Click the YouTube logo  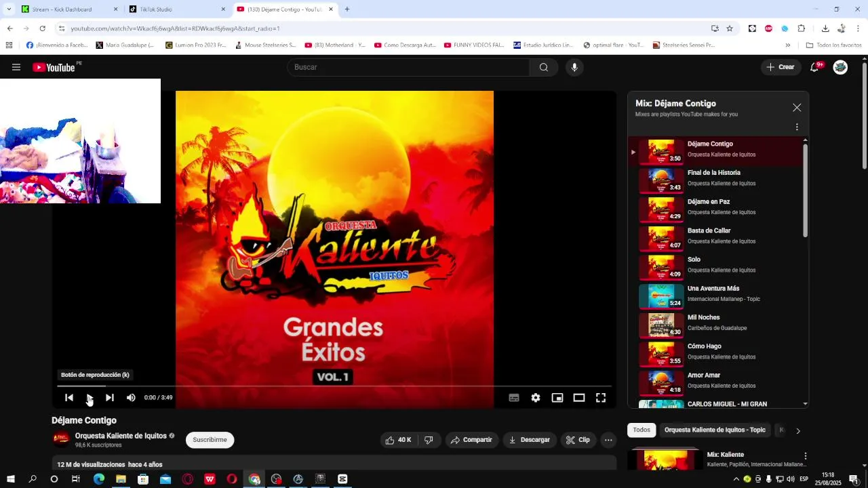54,67
